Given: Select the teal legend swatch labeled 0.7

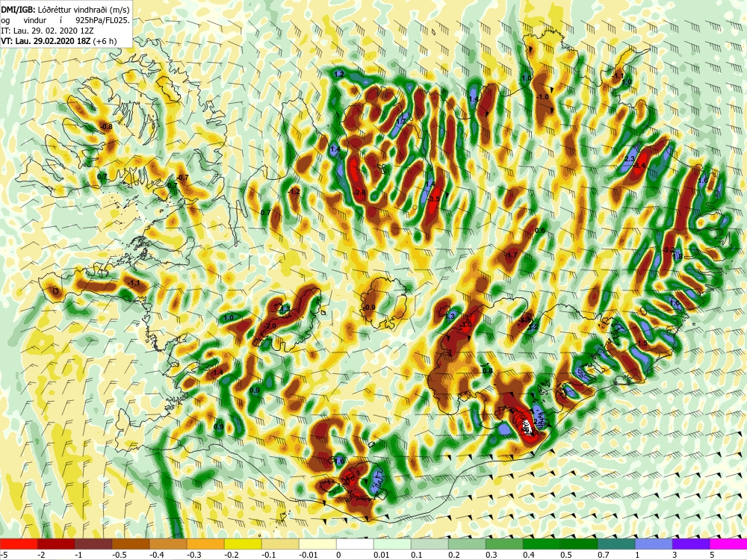Looking at the screenshot, I should click(x=616, y=544).
